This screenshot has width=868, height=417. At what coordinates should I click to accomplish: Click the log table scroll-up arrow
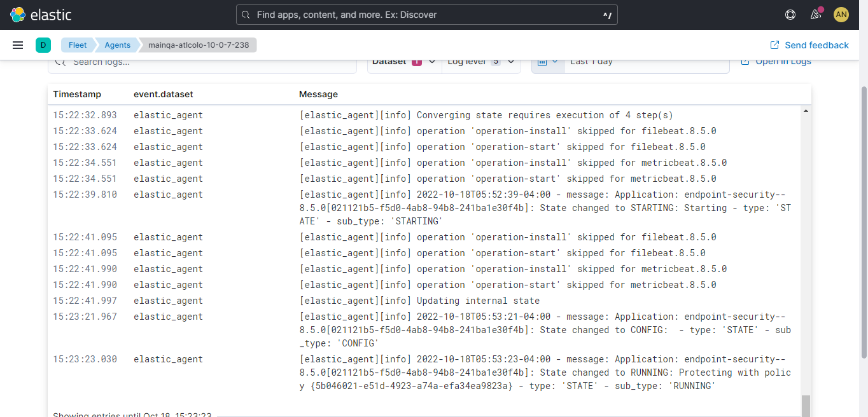806,111
